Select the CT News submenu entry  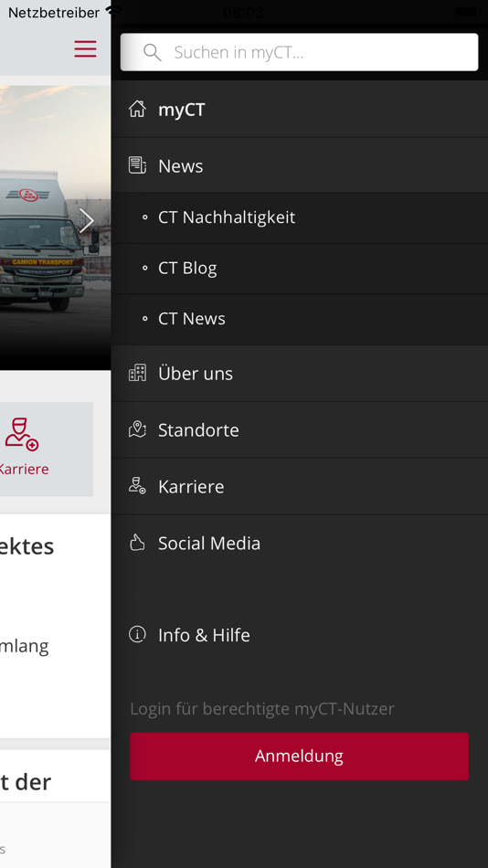300,319
